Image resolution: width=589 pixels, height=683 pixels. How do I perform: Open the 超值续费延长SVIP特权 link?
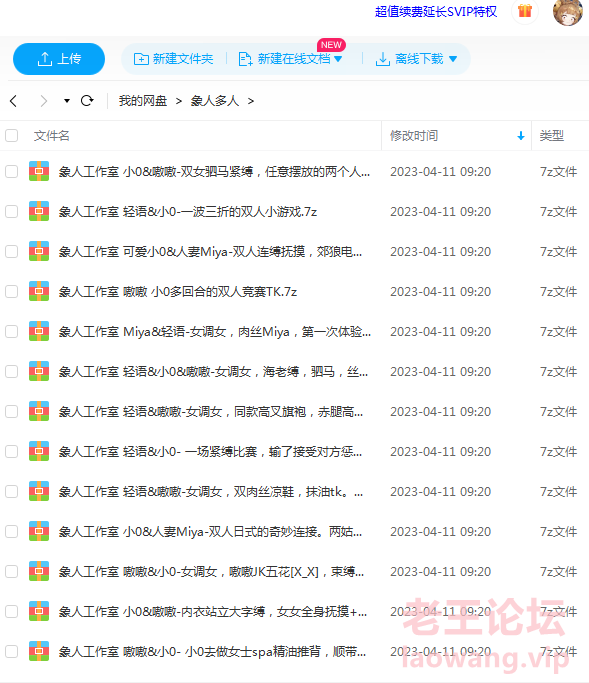click(x=436, y=11)
